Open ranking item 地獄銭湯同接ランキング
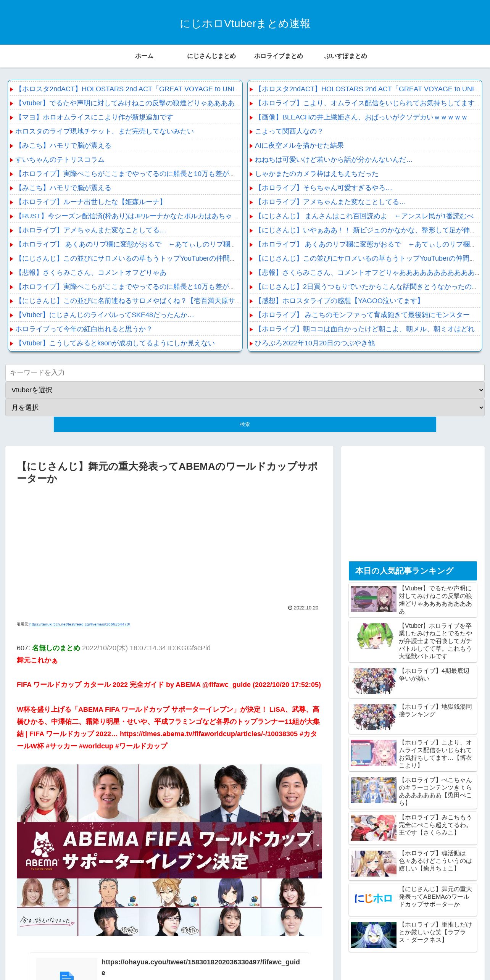This screenshot has height=980, width=490. pos(413,717)
